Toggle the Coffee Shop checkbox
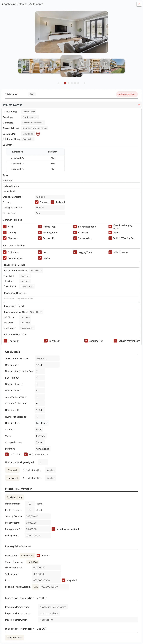The height and width of the screenshot is (644, 143). 40,226
